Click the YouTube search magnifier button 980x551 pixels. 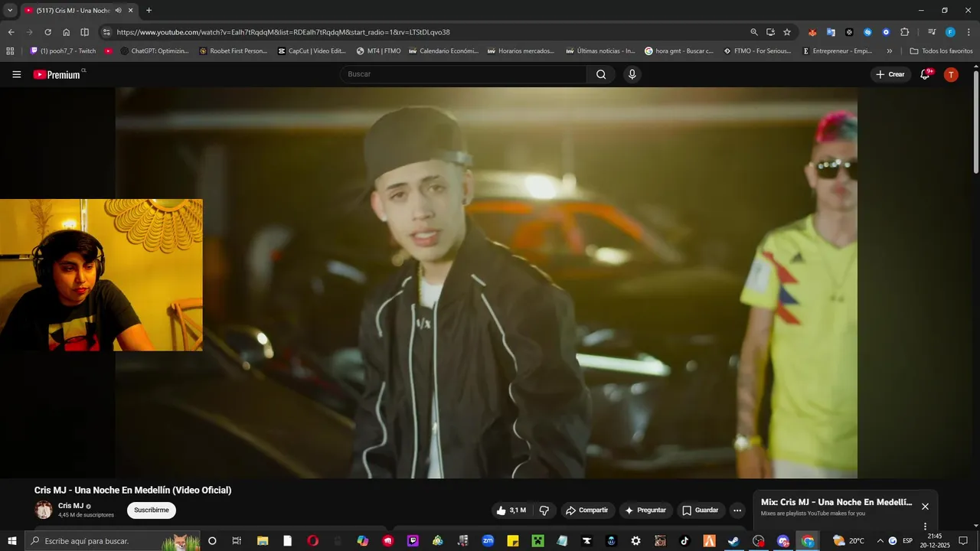click(601, 74)
